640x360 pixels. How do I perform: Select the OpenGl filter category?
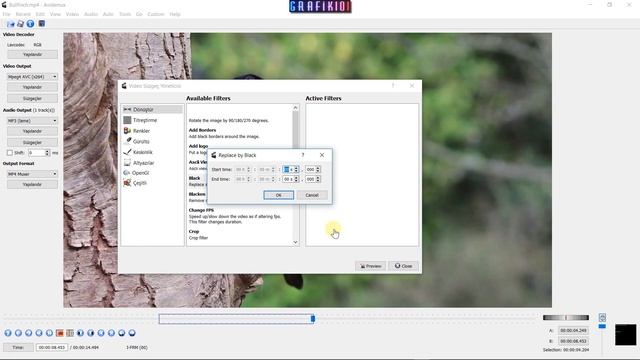[x=152, y=173]
